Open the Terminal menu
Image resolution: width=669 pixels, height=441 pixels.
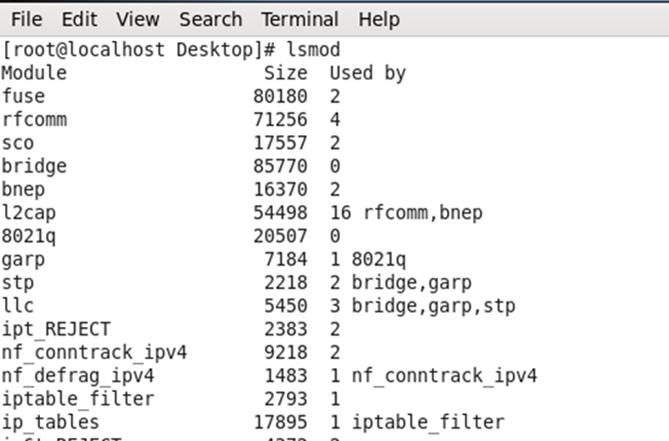click(300, 19)
